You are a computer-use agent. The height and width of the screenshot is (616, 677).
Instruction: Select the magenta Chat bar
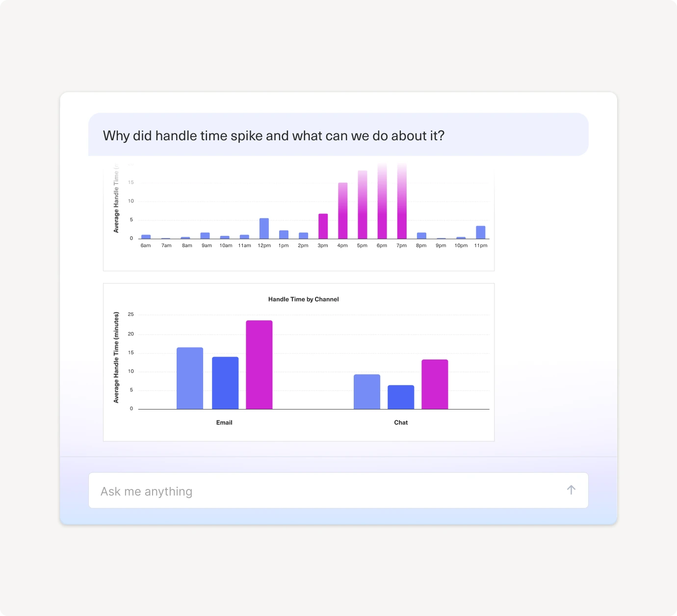tap(435, 385)
